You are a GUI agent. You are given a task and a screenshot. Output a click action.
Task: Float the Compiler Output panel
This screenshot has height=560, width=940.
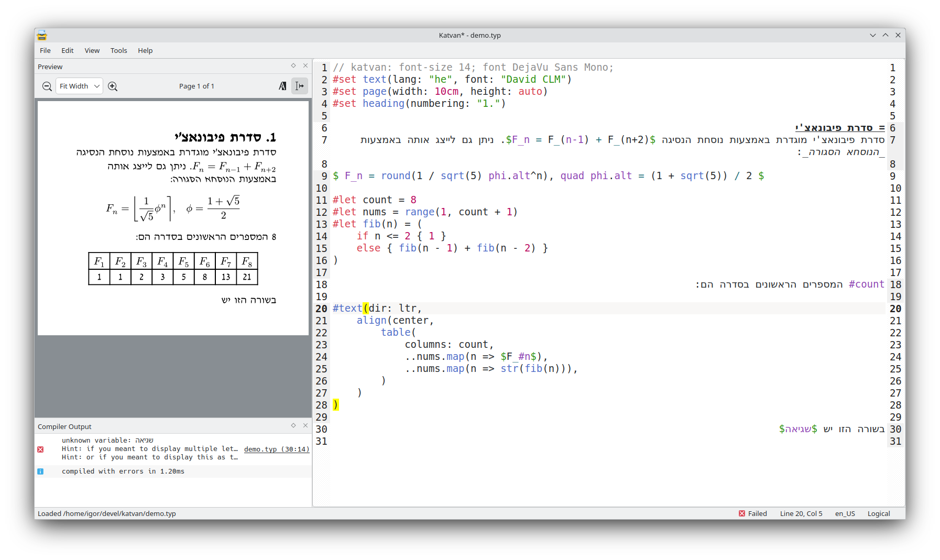pyautogui.click(x=293, y=426)
